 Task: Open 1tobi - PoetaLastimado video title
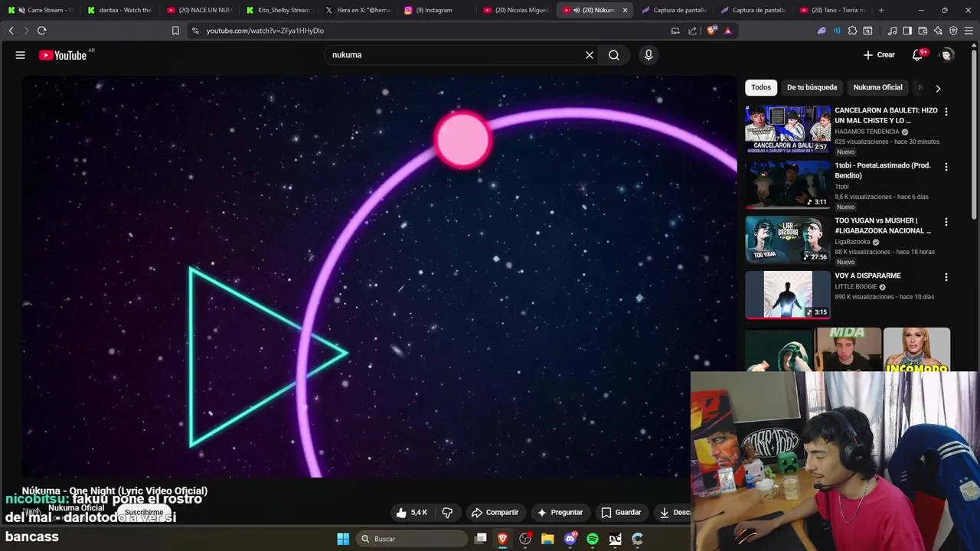(x=882, y=171)
